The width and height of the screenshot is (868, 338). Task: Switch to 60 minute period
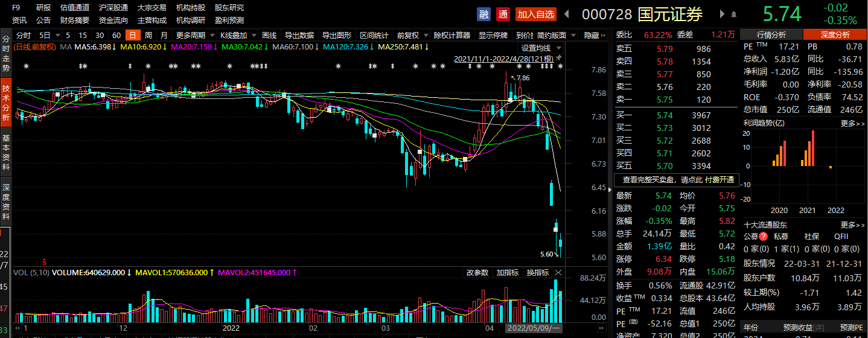click(116, 35)
